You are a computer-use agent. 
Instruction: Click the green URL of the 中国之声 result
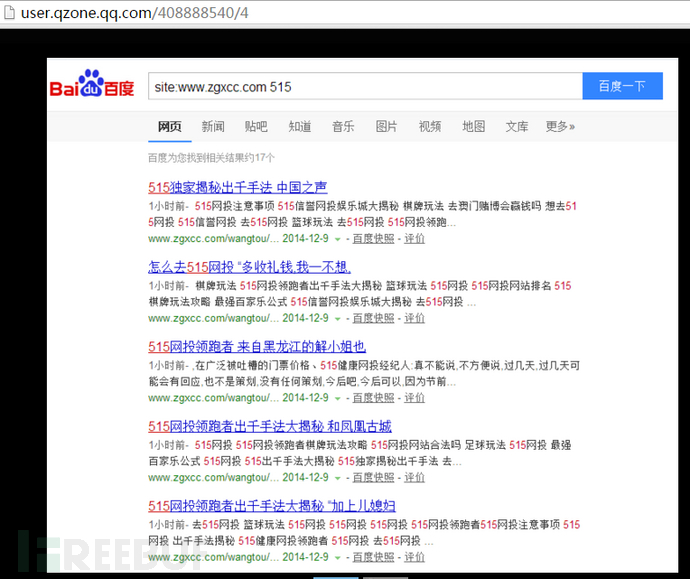[213, 238]
